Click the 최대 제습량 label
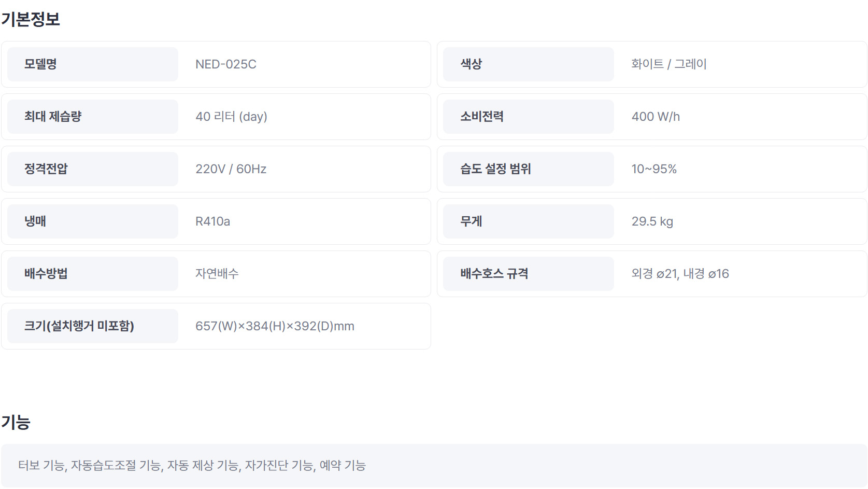The height and width of the screenshot is (489, 868). pos(53,117)
